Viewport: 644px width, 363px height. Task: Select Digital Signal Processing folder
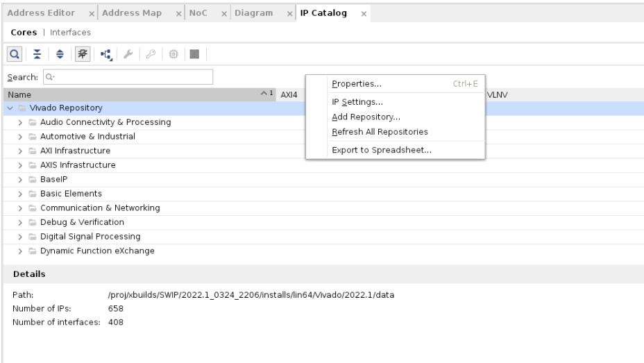[90, 237]
